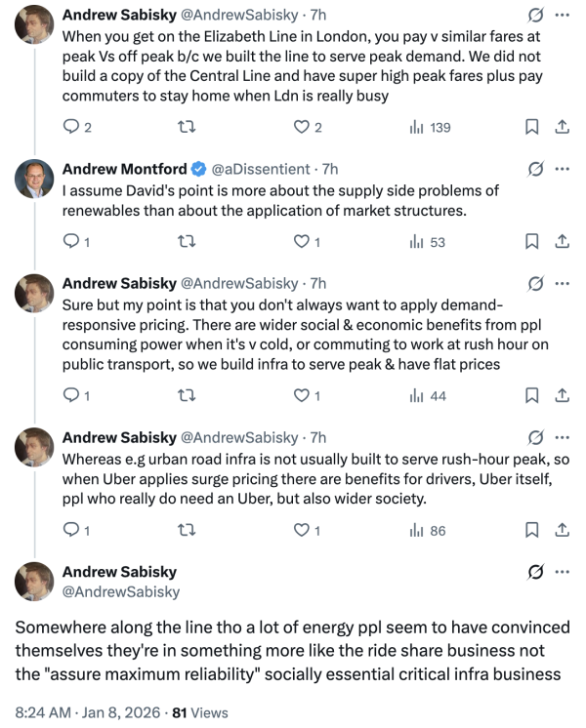This screenshot has width=586, height=728.
Task: Bookmark the demand-responsive pricing tweet
Action: pos(531,394)
